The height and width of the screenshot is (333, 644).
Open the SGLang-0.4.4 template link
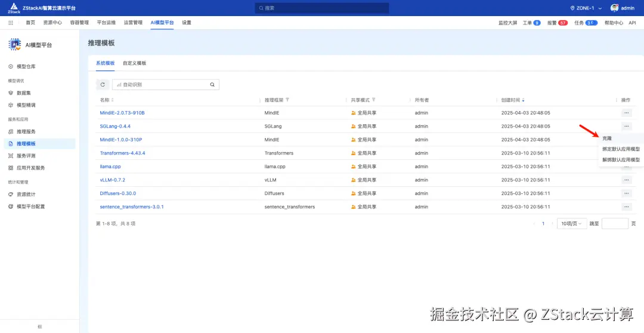pos(115,126)
